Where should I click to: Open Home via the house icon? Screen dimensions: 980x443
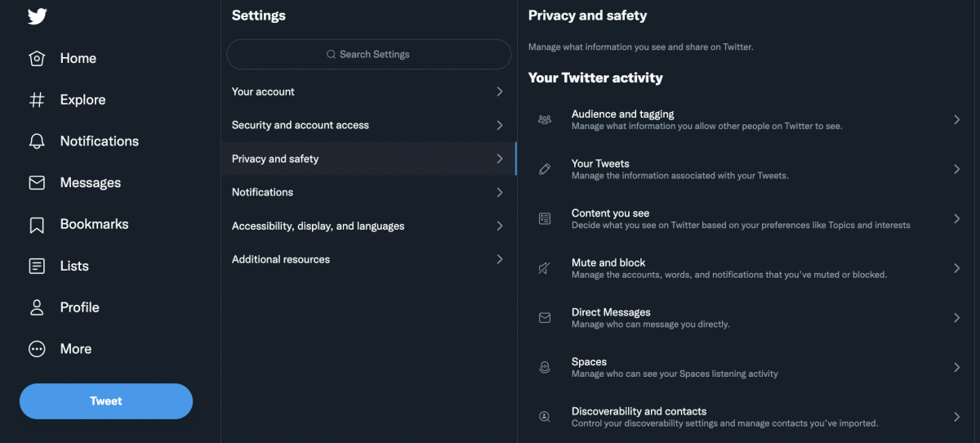point(37,59)
